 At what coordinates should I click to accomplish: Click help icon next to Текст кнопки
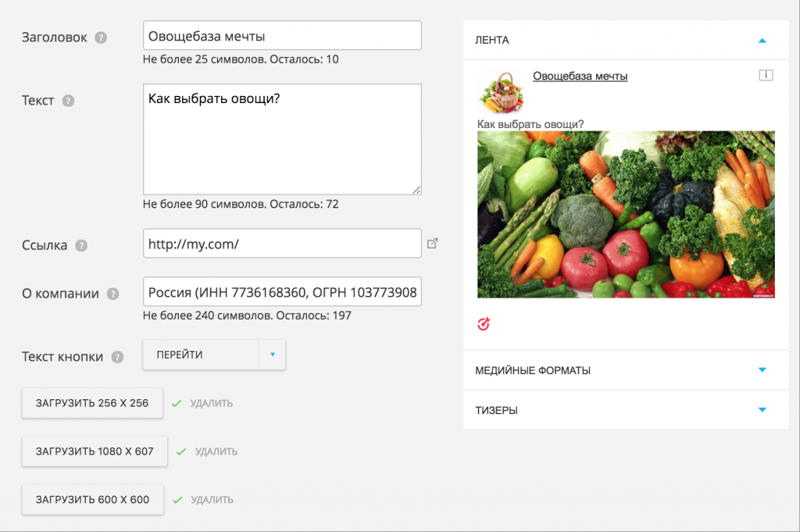pyautogui.click(x=117, y=357)
